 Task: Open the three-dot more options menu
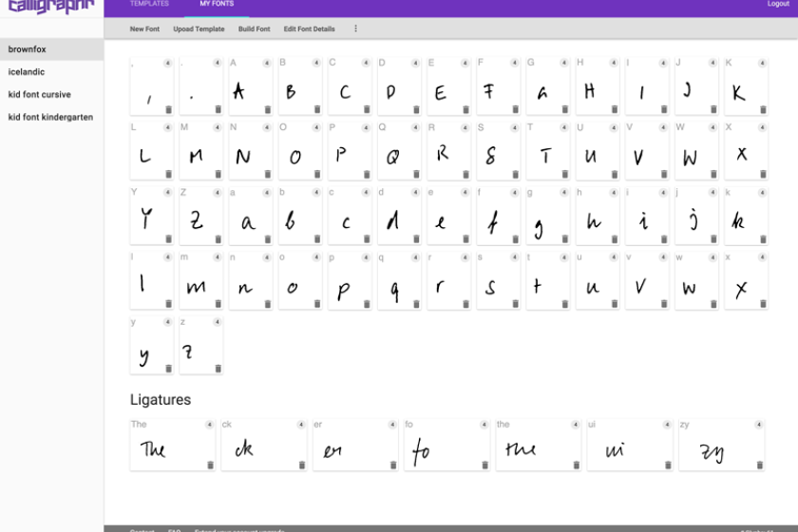point(355,28)
